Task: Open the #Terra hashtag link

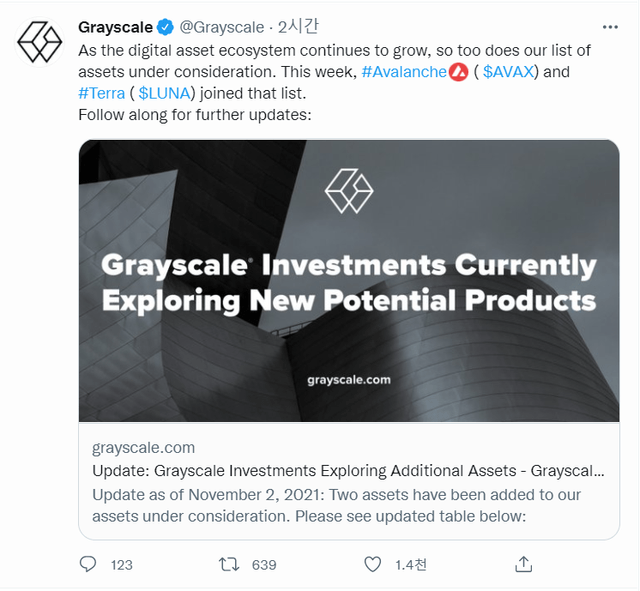Action: tap(101, 93)
